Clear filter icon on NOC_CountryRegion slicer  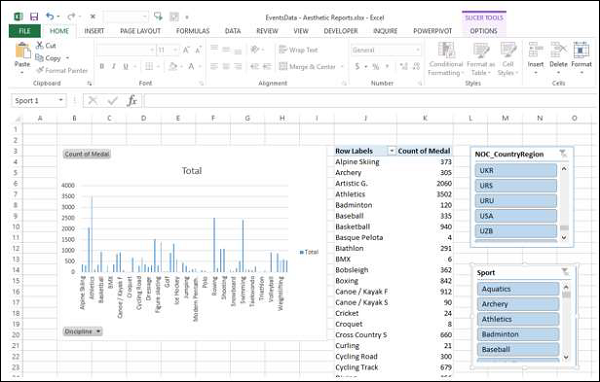pos(563,154)
